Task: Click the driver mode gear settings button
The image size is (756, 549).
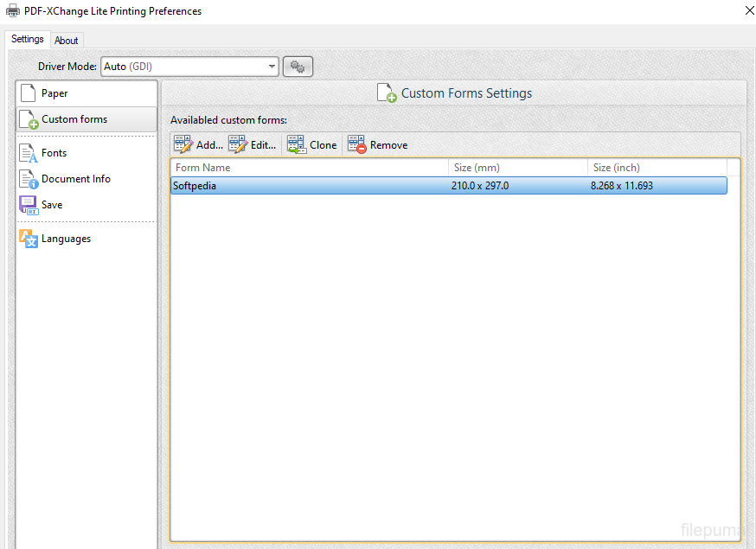Action: coord(298,67)
